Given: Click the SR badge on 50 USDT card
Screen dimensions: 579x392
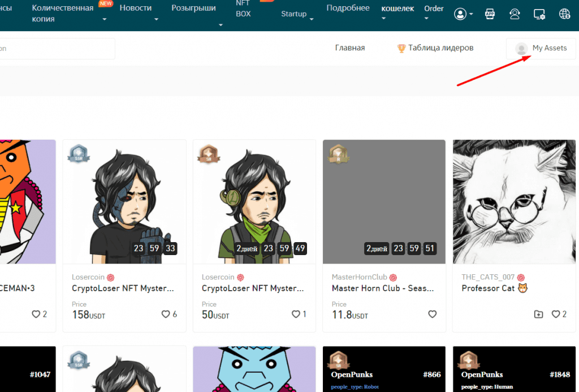Looking at the screenshot, I should point(209,154).
